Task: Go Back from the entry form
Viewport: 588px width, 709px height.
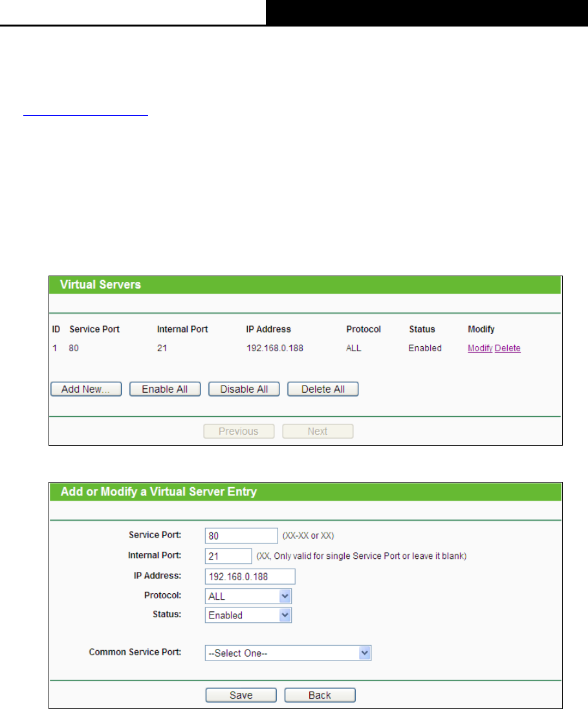Action: click(320, 695)
